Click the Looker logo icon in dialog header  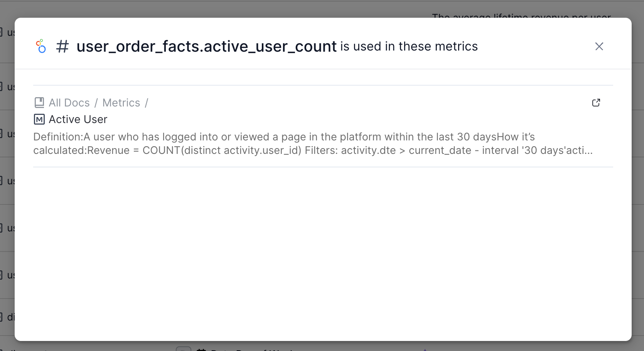click(x=41, y=46)
